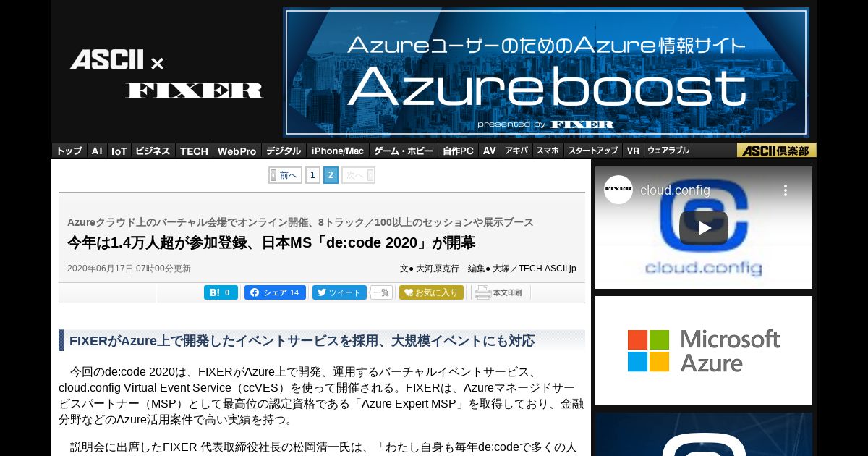Viewport: 868px width, 456px height.
Task: Open the Microsoft Azure sidebar banner
Action: click(x=704, y=350)
